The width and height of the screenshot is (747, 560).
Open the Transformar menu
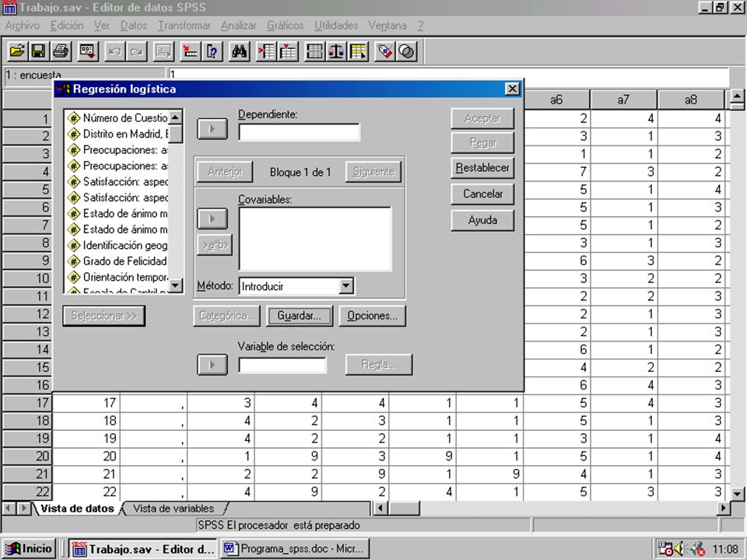coord(184,25)
